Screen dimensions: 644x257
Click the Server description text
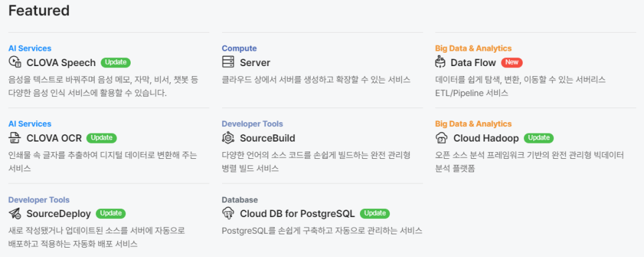coord(316,79)
